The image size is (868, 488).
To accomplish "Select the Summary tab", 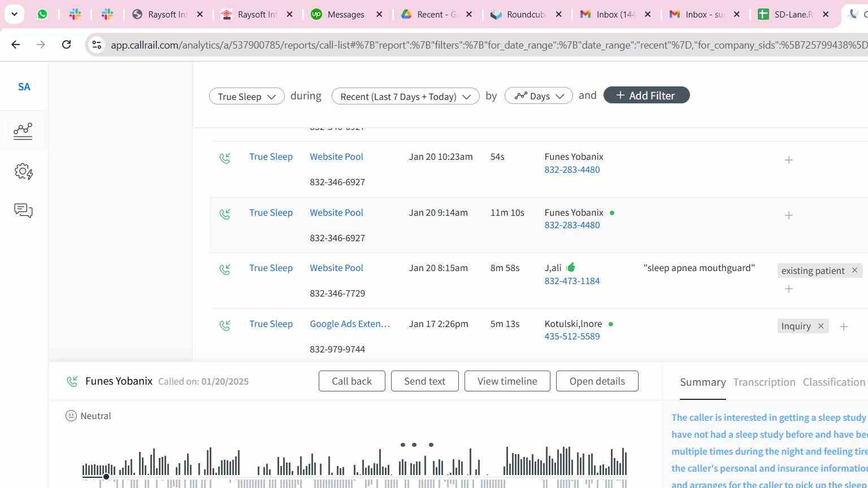I will [x=702, y=382].
